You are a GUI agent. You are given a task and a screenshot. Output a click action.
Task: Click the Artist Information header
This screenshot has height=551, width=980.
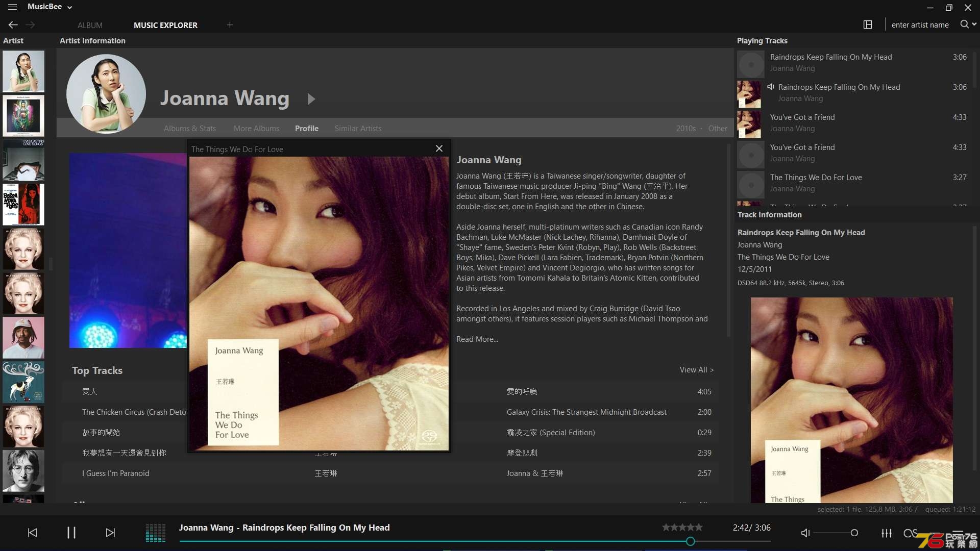(x=92, y=41)
